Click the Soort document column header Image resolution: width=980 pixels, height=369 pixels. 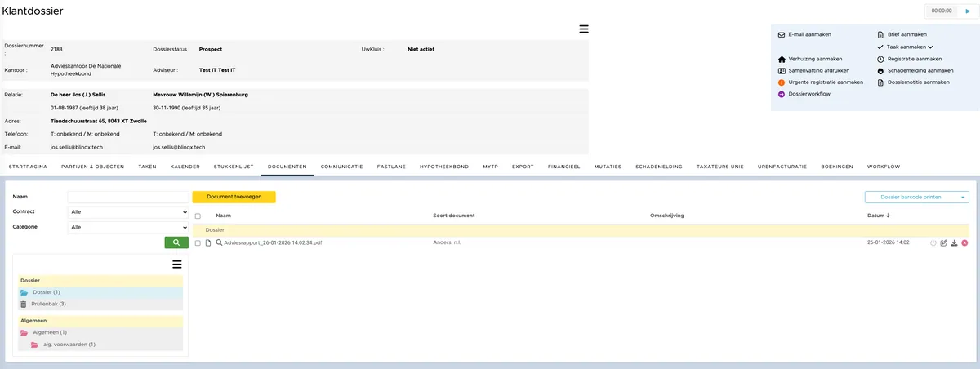coord(454,216)
